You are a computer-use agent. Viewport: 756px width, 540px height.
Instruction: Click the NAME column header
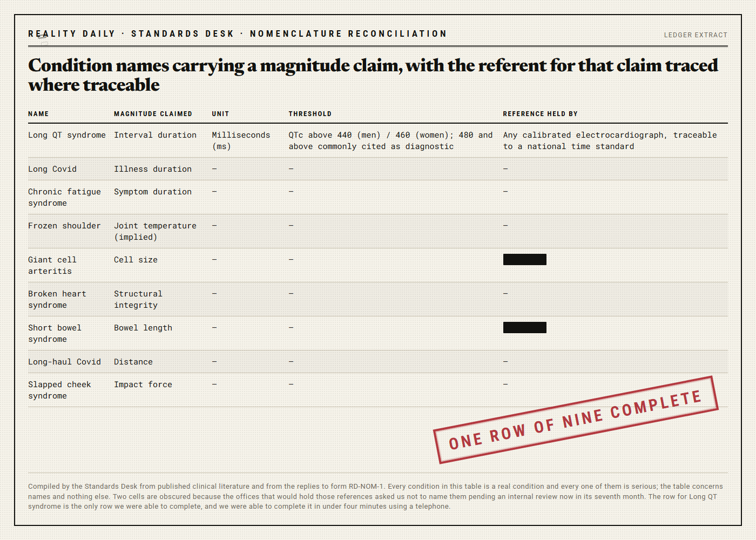(38, 114)
